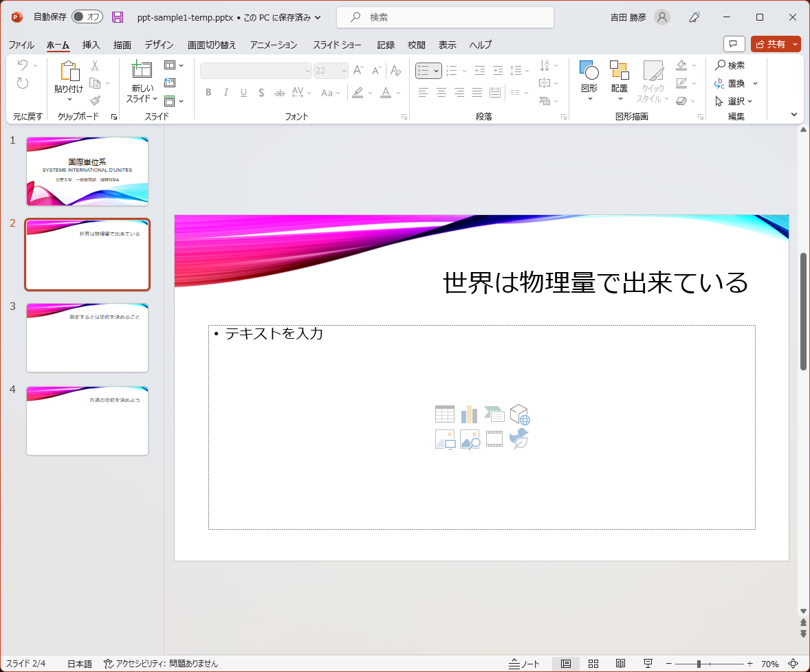Select slide 3 in the thumbnail panel
The width and height of the screenshot is (810, 672).
pyautogui.click(x=87, y=337)
